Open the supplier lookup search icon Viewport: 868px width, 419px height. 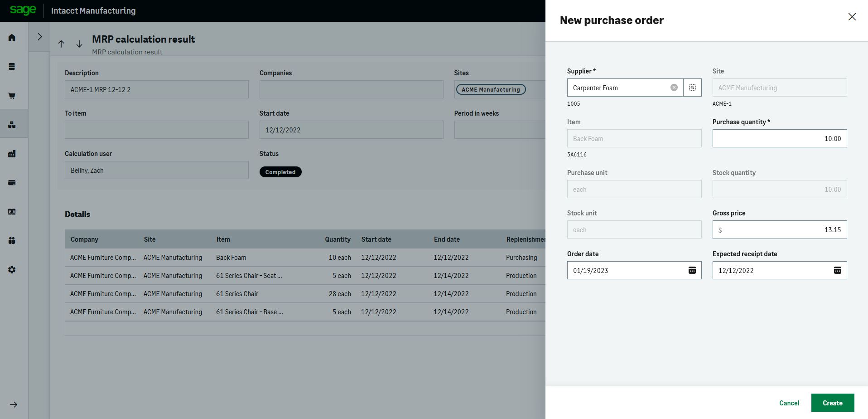tap(692, 88)
